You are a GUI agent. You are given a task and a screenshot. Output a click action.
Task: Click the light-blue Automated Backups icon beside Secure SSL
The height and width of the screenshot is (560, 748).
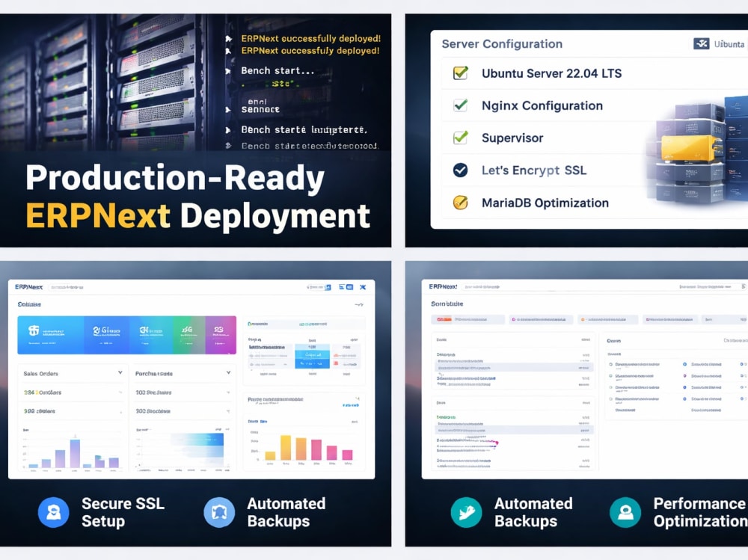pos(219,512)
